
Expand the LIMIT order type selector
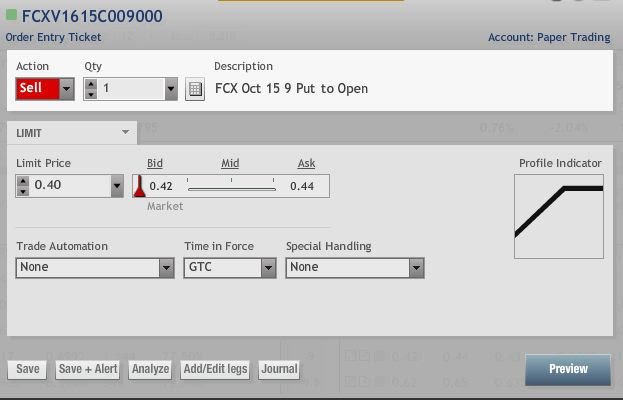[72, 133]
